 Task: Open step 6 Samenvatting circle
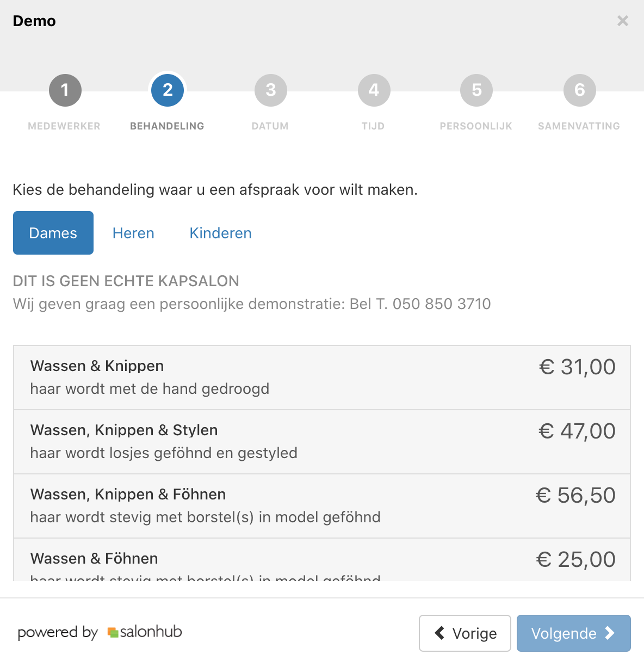point(580,90)
